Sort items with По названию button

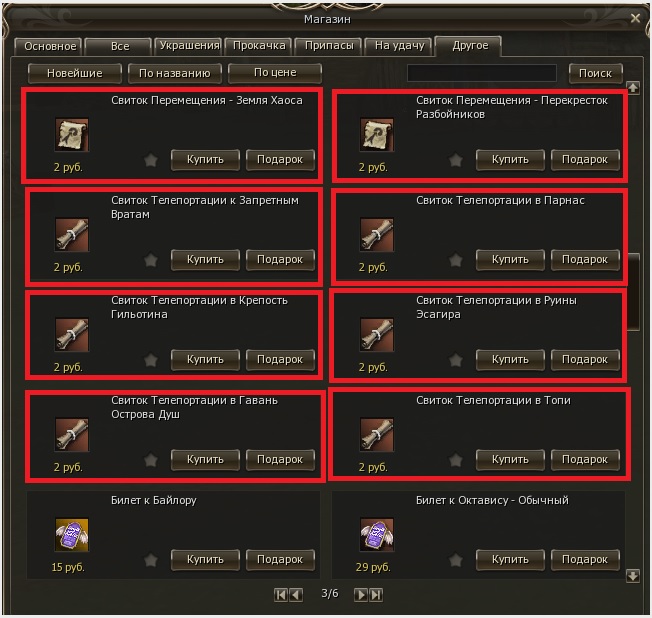175,73
